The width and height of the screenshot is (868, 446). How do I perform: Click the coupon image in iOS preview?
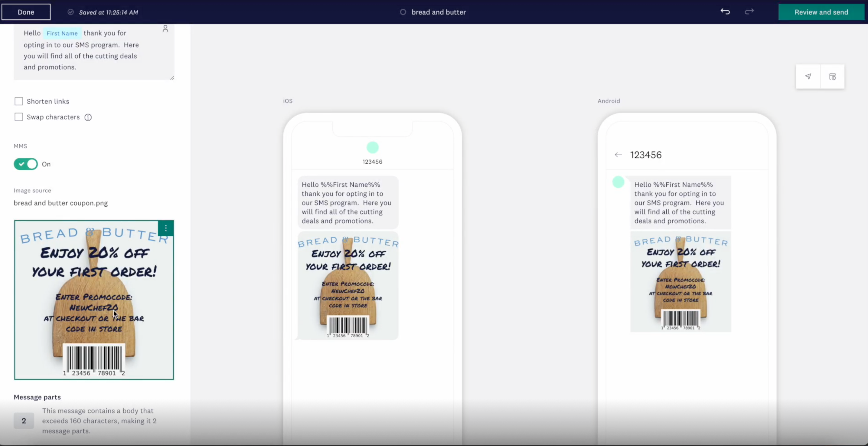(x=348, y=286)
